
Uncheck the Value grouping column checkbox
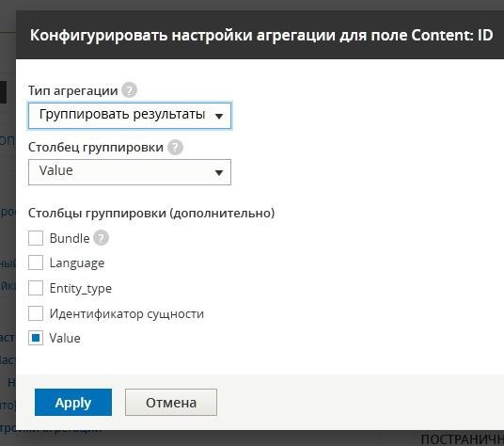pos(36,338)
